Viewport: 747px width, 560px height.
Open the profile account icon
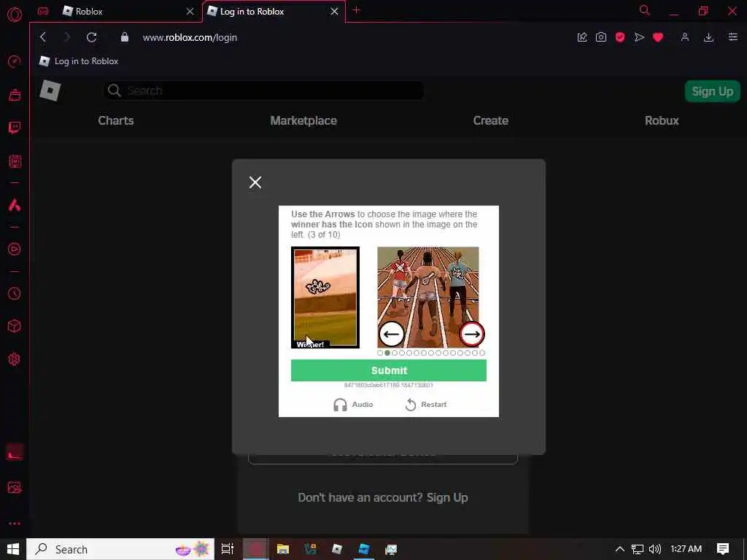tap(684, 37)
